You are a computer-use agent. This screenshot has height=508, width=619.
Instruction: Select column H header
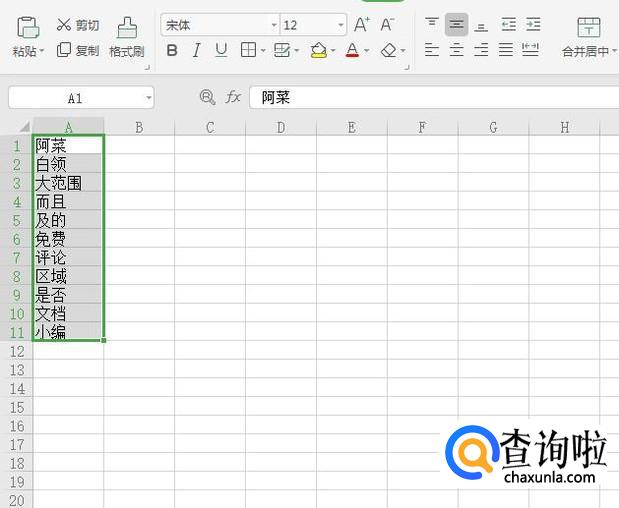(x=564, y=127)
